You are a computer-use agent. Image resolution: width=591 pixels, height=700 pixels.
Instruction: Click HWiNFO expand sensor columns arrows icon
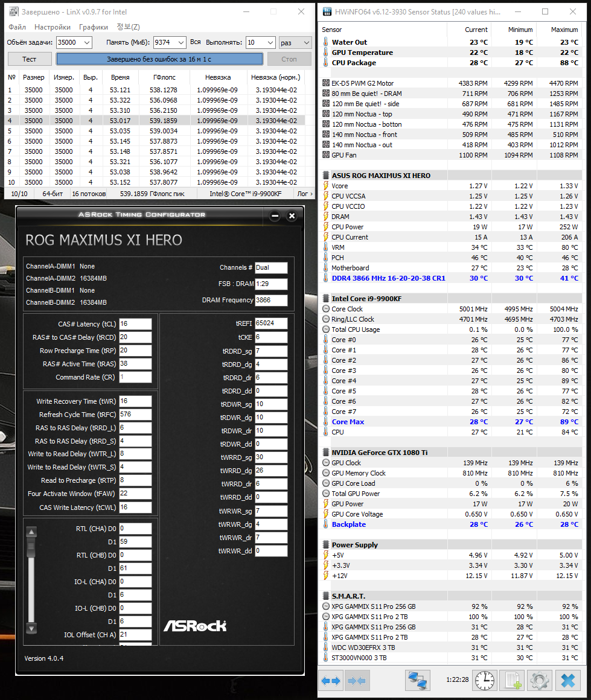(x=332, y=680)
